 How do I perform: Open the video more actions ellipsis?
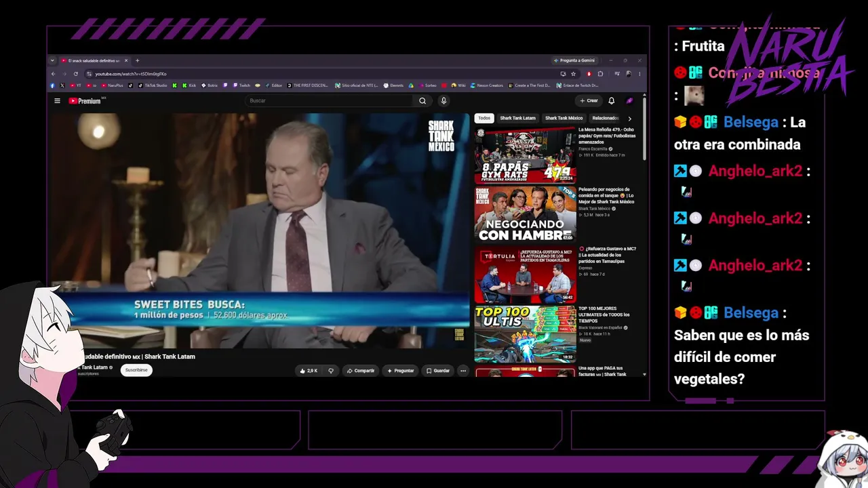pos(463,371)
